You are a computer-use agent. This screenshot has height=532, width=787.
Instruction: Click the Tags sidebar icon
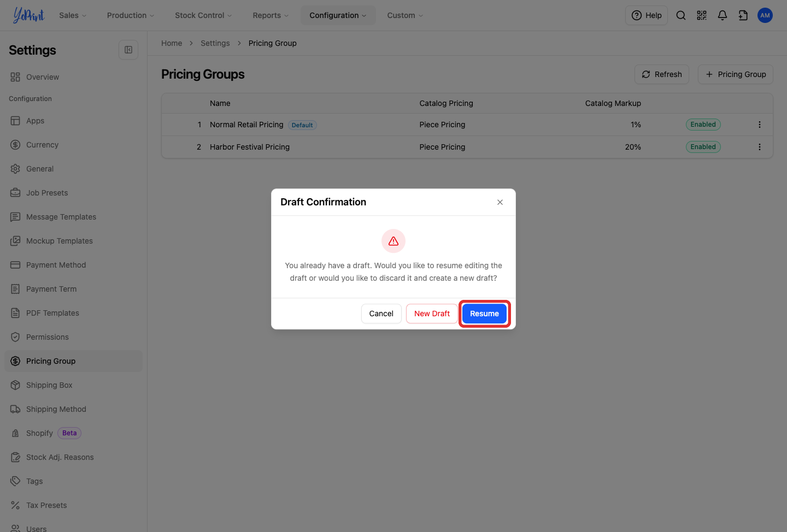pyautogui.click(x=15, y=481)
